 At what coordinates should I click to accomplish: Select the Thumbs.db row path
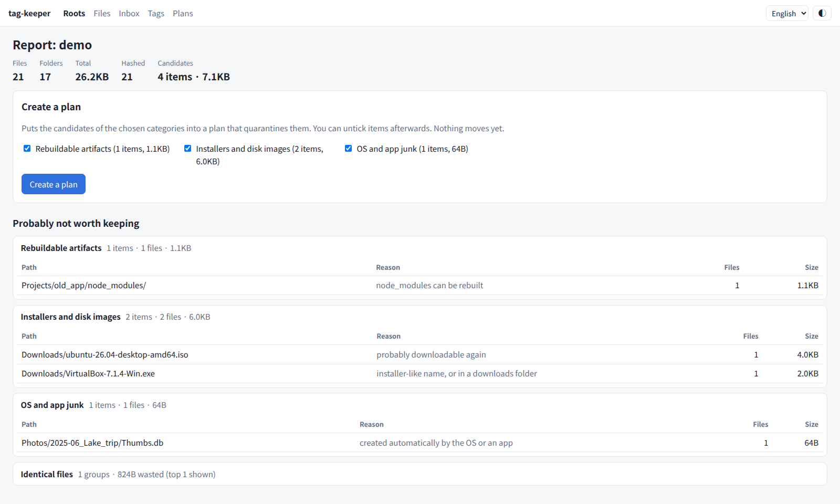tap(92, 443)
